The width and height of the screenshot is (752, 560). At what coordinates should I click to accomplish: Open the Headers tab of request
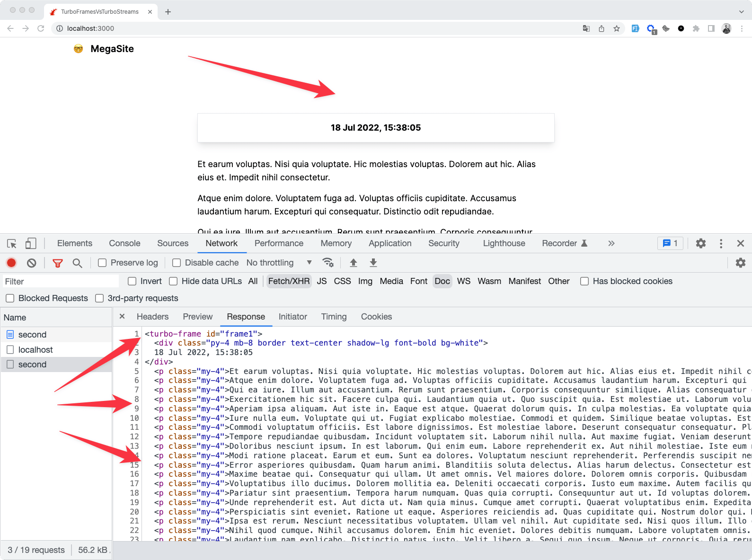point(152,317)
